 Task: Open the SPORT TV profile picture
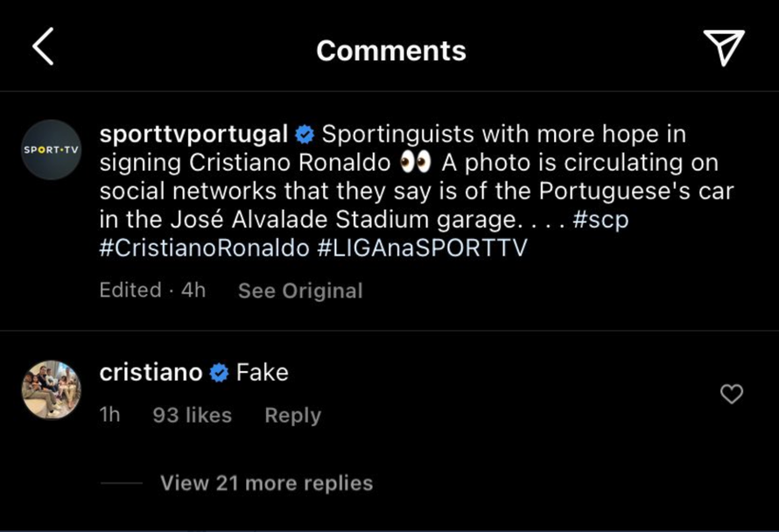(51, 150)
